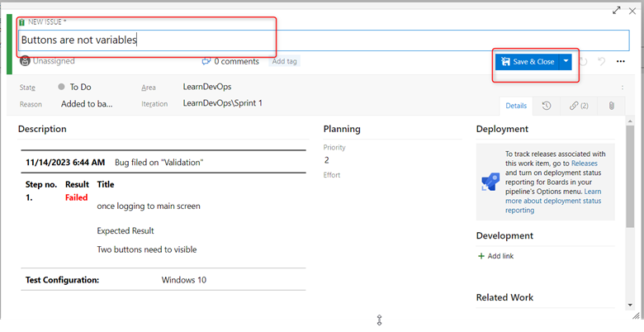The height and width of the screenshot is (332, 644).
Task: Switch to the Details tab
Action: click(x=516, y=106)
